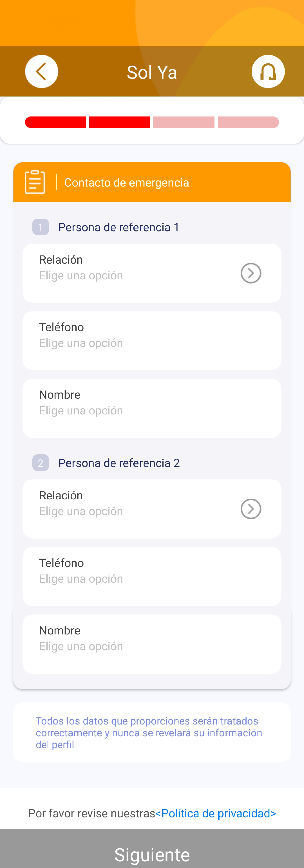304x868 pixels.
Task: Open the headset customer support icon
Action: [268, 71]
